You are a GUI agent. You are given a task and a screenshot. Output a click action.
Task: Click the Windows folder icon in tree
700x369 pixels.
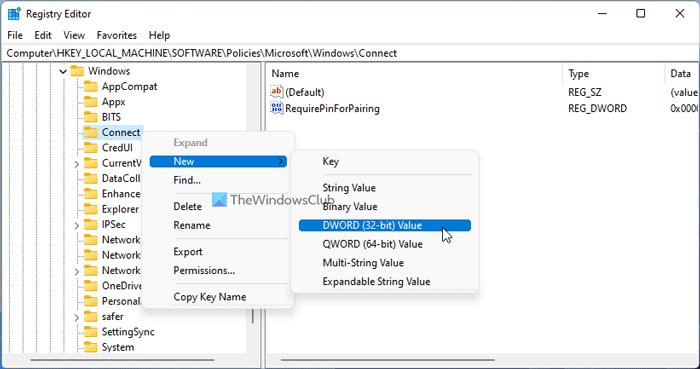77,71
